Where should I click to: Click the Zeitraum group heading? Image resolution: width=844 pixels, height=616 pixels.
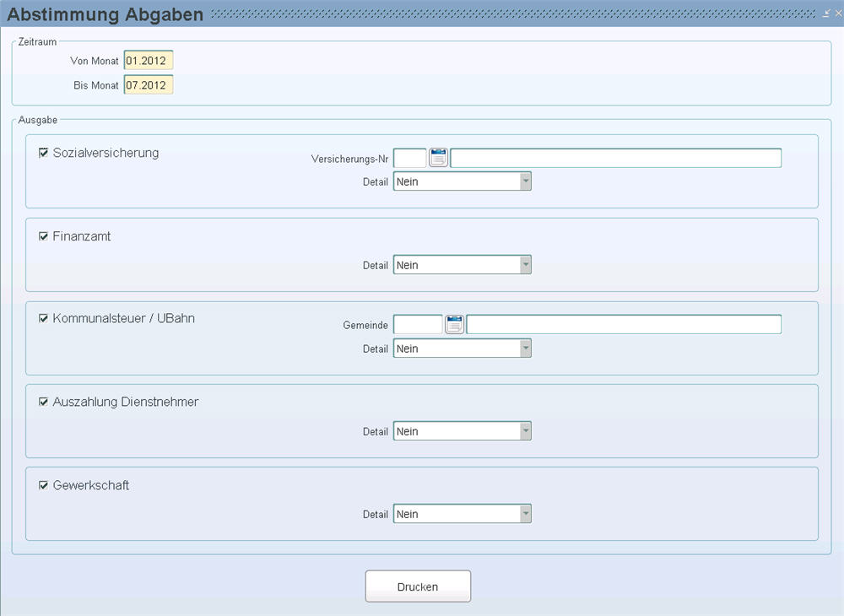tap(37, 41)
